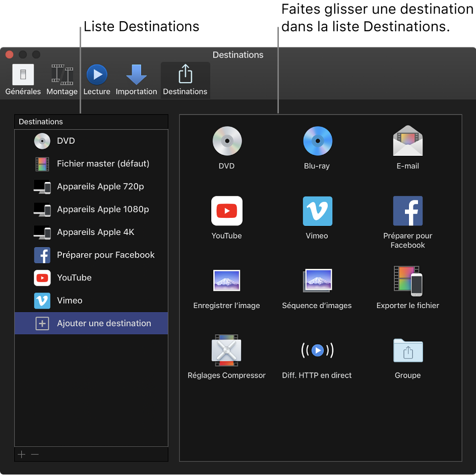Screen dimensions: 476x475
Task: Click the Blu-ray destination icon
Action: [317, 141]
